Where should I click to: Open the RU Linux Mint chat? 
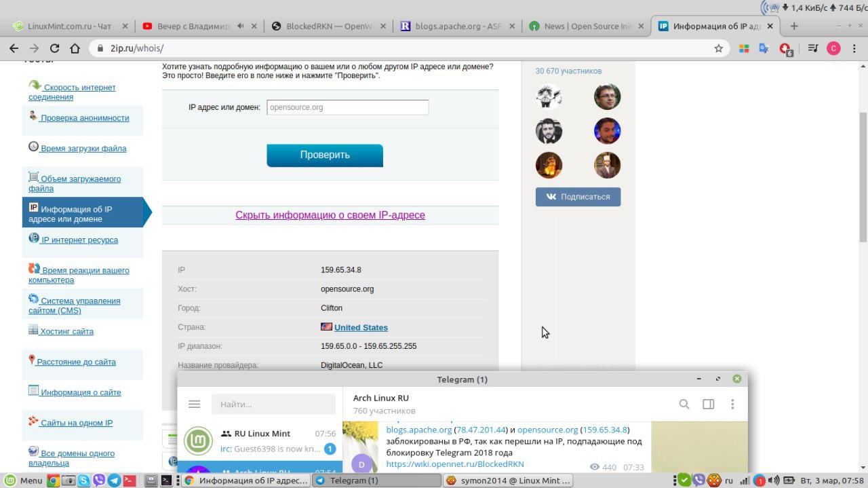(260, 441)
